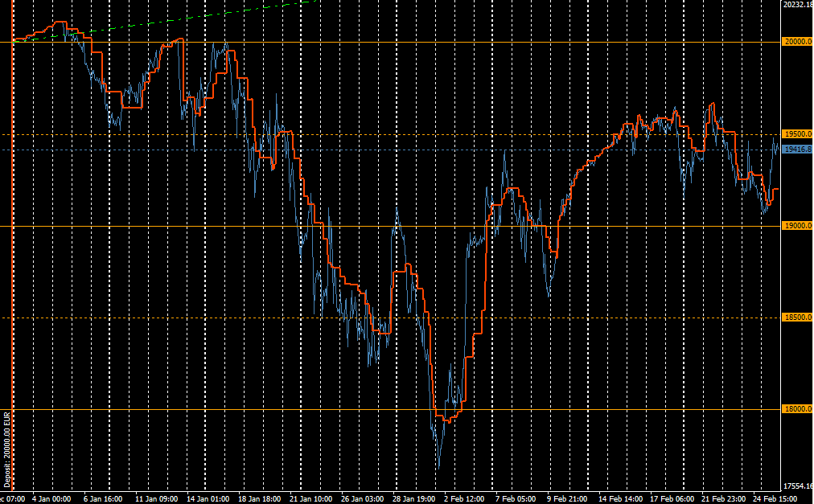814x504 pixels.
Task: Click the '17 Feb 06:00' time label
Action: tap(672, 499)
